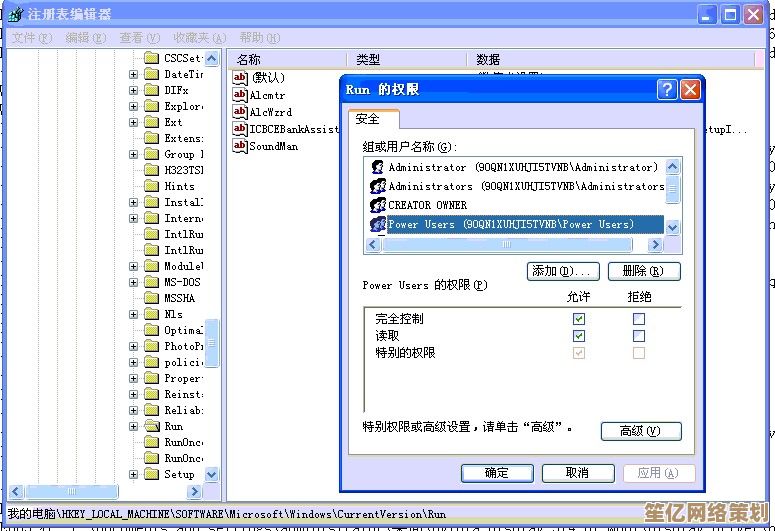Image resolution: width=775 pixels, height=531 pixels.
Task: Expand the Explorer tree node
Action: pyautogui.click(x=133, y=106)
